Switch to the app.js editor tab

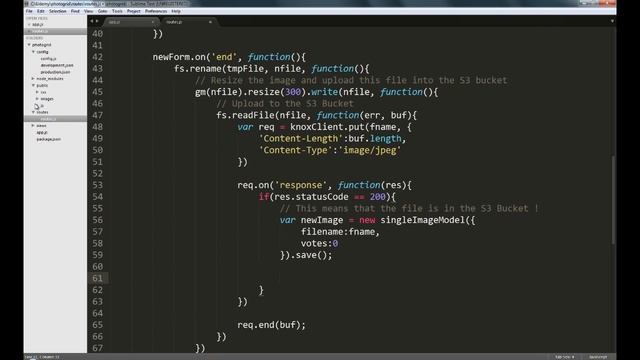tap(131, 22)
